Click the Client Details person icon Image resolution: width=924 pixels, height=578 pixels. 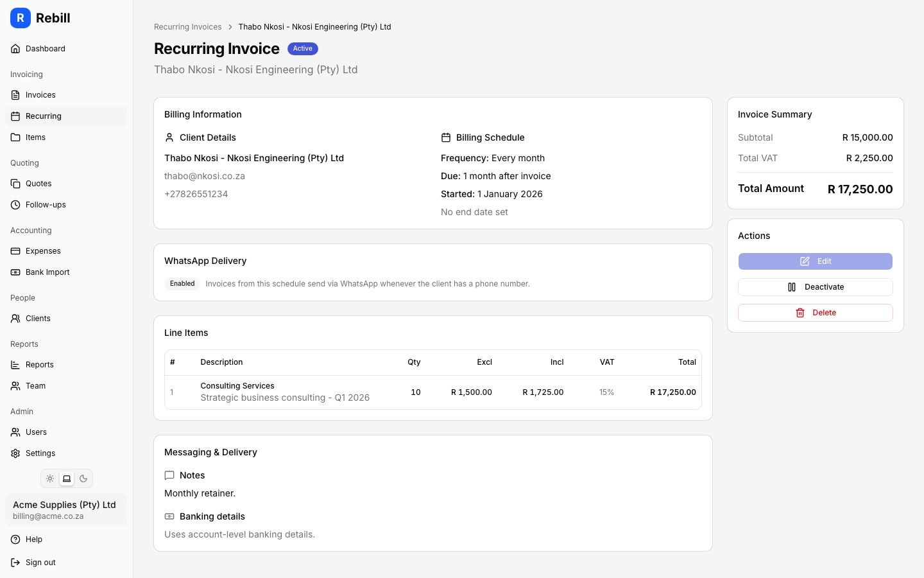click(x=169, y=137)
